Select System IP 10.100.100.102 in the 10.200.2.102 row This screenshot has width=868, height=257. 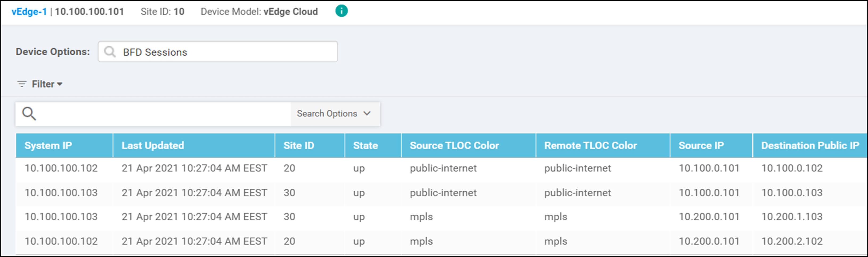[x=61, y=241]
